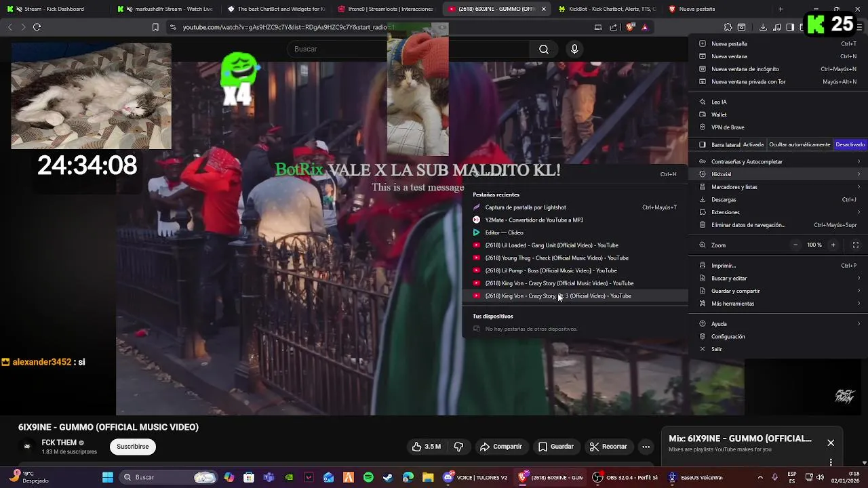The width and height of the screenshot is (868, 488).
Task: Open the new tab plus button
Action: [x=781, y=9]
